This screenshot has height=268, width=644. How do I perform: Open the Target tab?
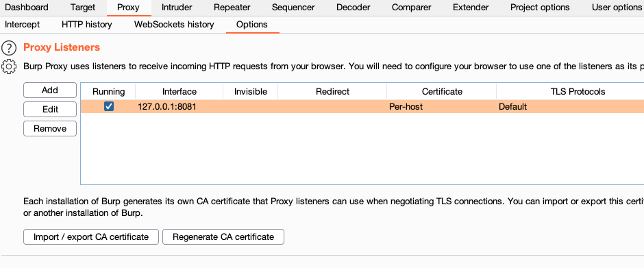pos(82,8)
